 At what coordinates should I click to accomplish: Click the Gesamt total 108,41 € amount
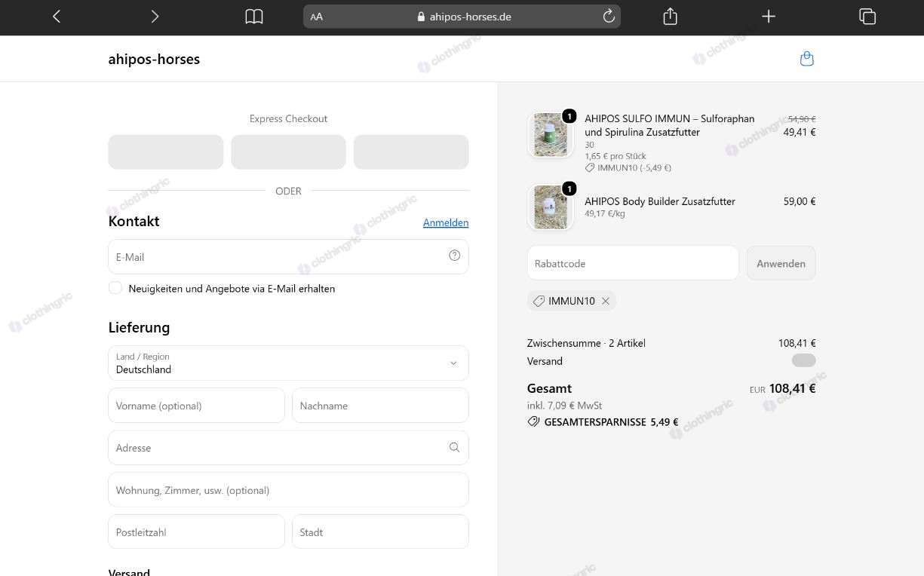pos(792,388)
